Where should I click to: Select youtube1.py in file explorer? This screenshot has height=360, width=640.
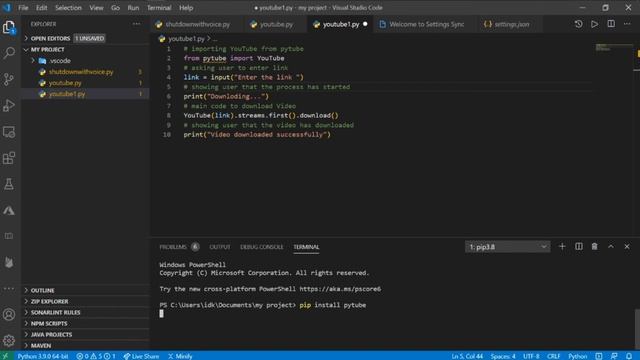coord(86,94)
